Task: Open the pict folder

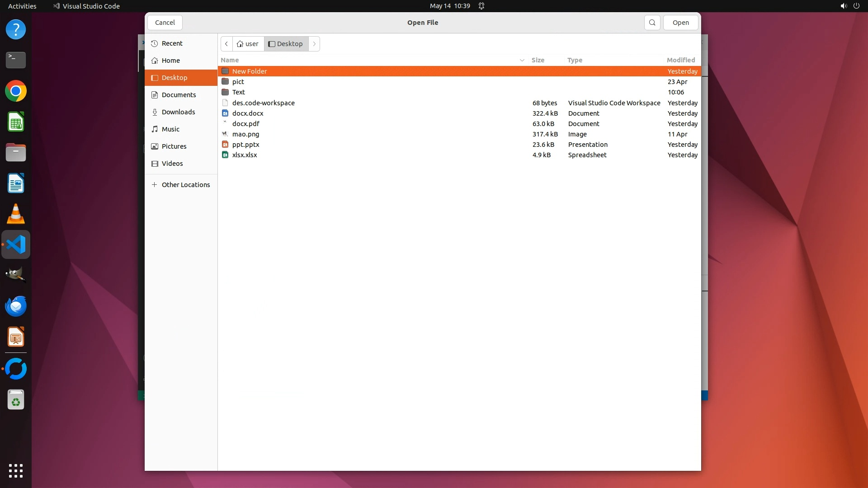Action: (x=238, y=82)
